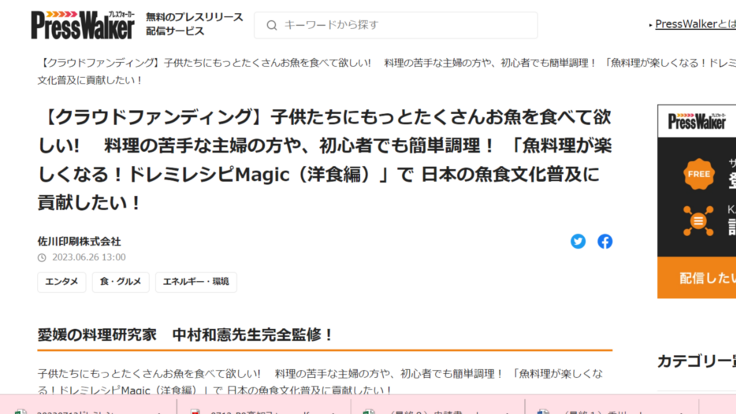Click the orange 配信したい banner button
The width and height of the screenshot is (736, 414).
pos(697,278)
